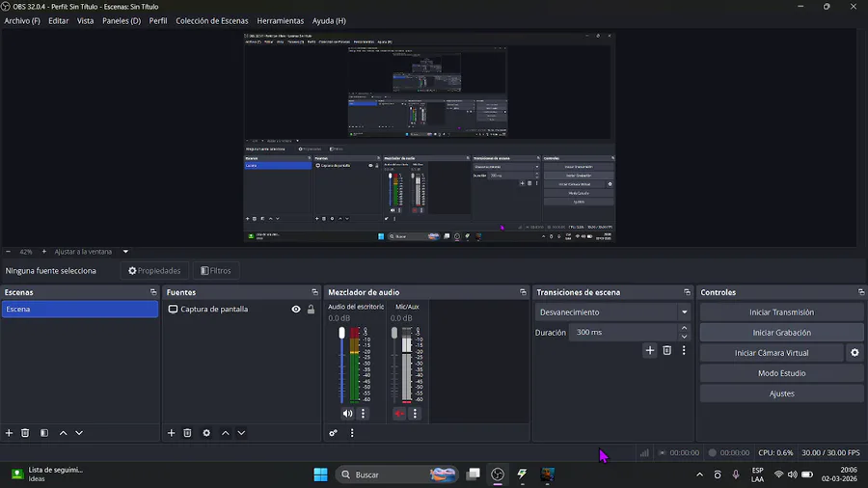Open Editar menu
The height and width of the screenshot is (488, 868).
(x=58, y=21)
